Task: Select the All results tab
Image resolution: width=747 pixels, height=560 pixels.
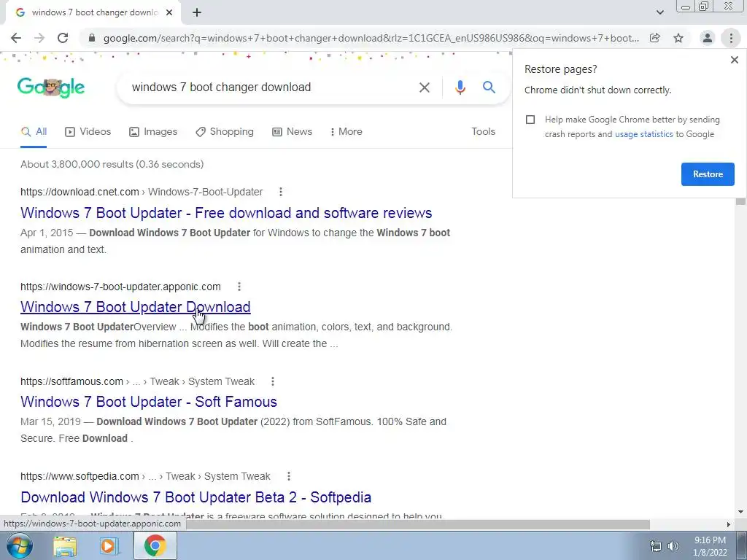Action: pos(34,132)
